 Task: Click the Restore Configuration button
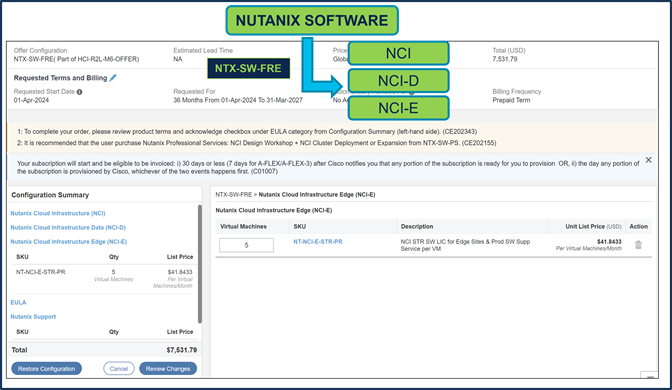tap(46, 369)
